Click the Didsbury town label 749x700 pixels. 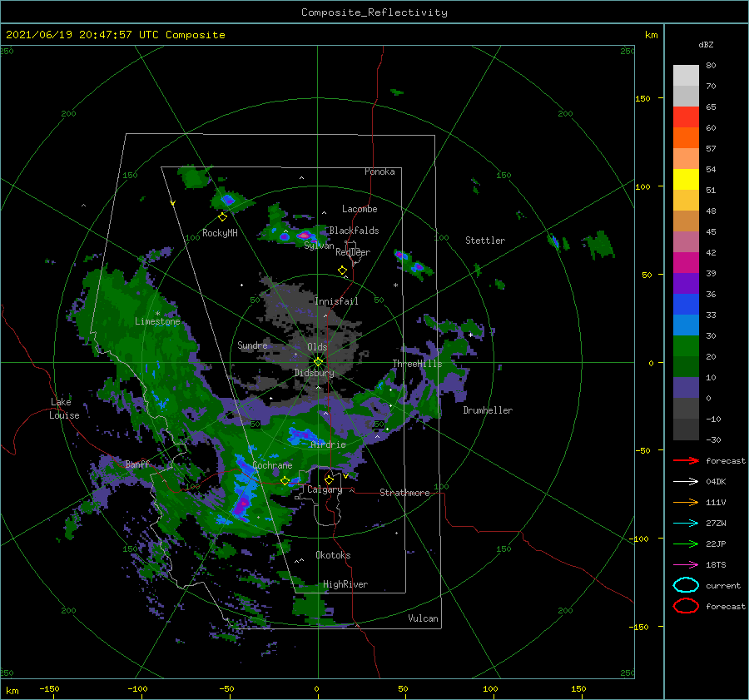(314, 373)
